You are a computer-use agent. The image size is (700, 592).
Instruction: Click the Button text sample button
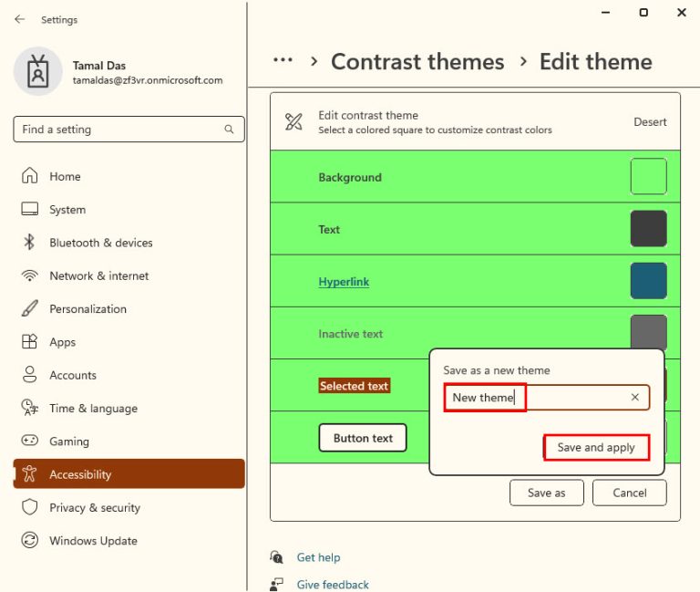click(363, 438)
